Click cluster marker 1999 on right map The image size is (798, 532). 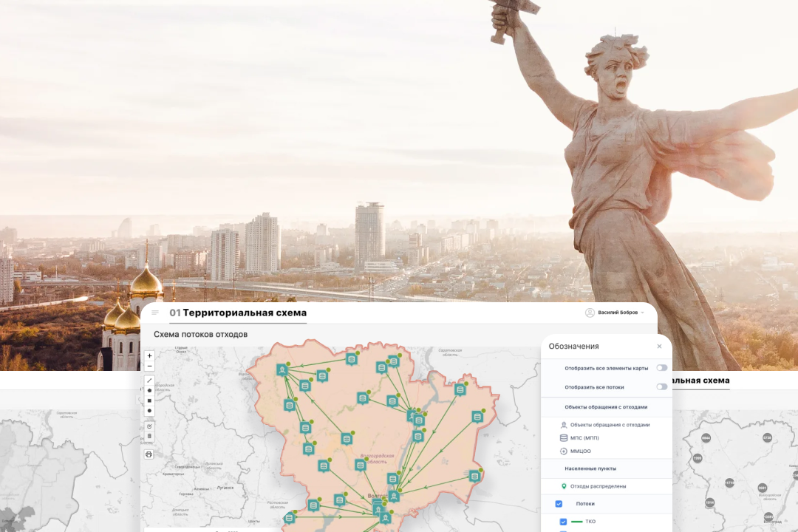tap(698, 458)
